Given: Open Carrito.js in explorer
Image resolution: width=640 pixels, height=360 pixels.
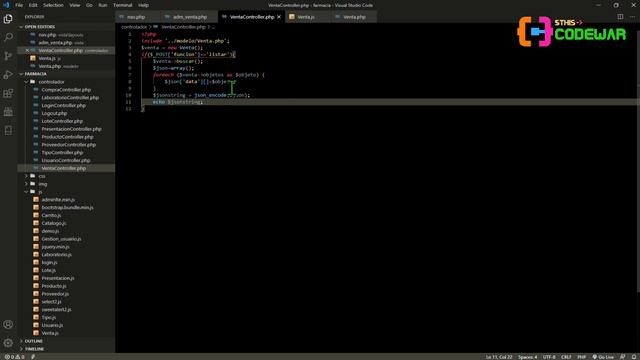Looking at the screenshot, I should [x=51, y=216].
